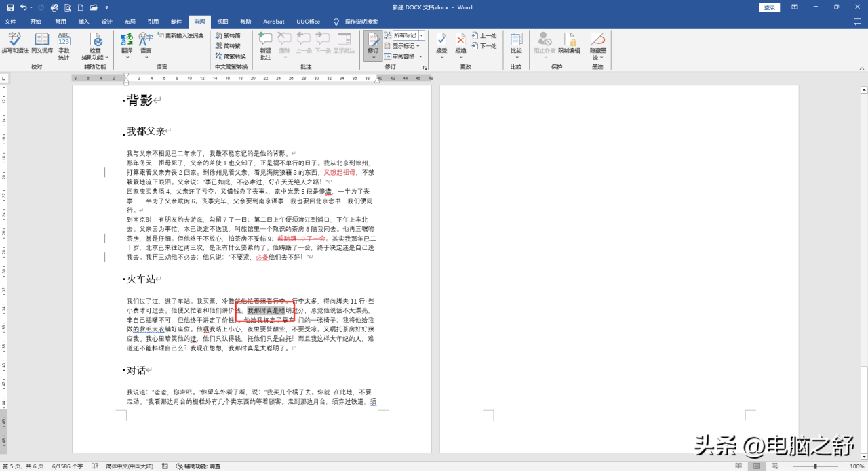Switch to the 设计 design tab
This screenshot has height=471, width=868.
click(x=106, y=22)
